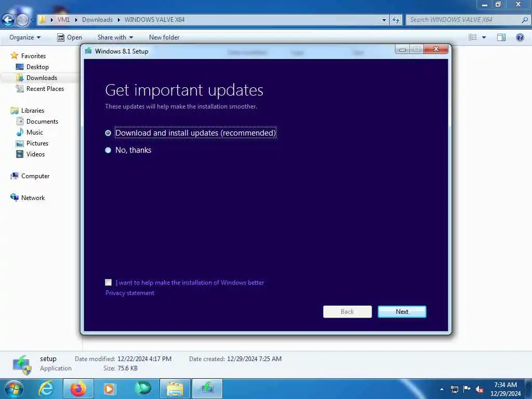The width and height of the screenshot is (532, 399).
Task: Click WINDOWS VALVE X64 breadcrumb segment
Action: [154, 20]
